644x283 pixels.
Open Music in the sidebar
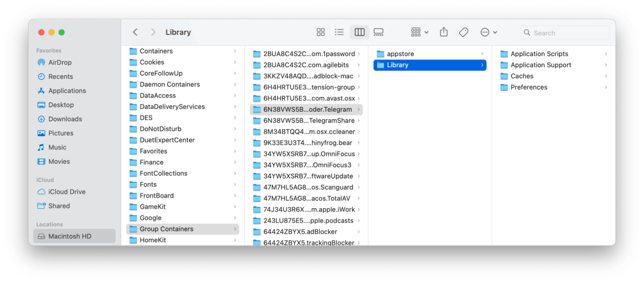pos(75,147)
